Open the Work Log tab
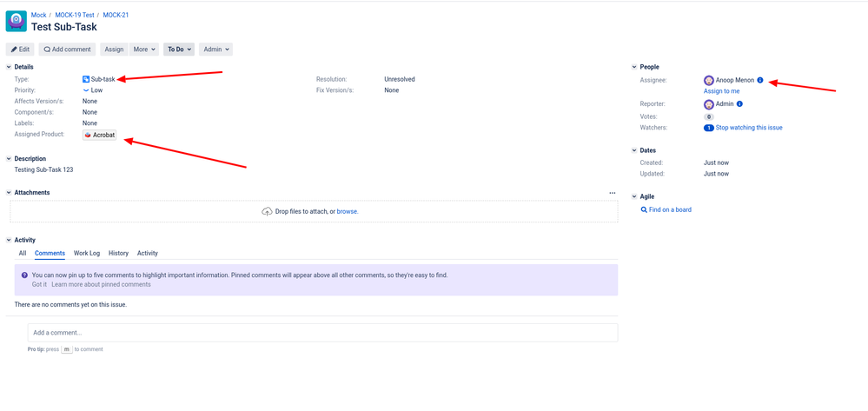The width and height of the screenshot is (868, 411). pos(87,253)
